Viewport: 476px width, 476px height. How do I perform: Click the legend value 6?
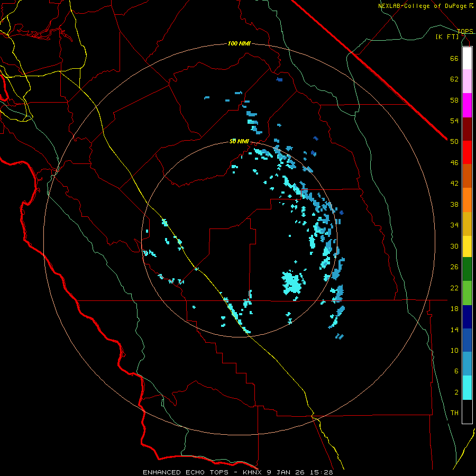(x=456, y=371)
